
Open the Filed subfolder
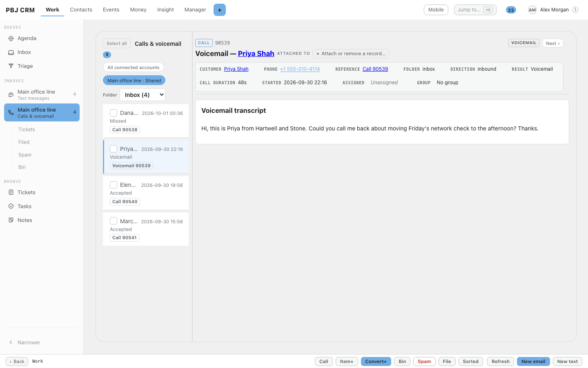(24, 142)
